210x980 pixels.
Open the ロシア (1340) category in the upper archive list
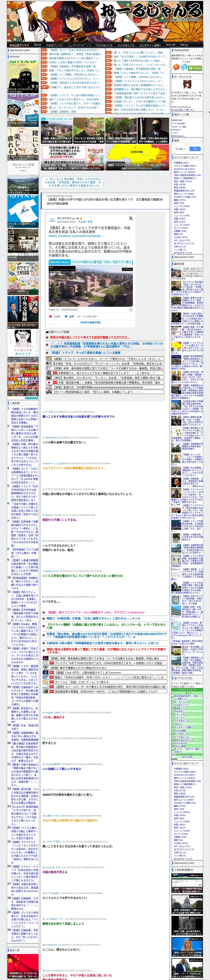coord(181,228)
